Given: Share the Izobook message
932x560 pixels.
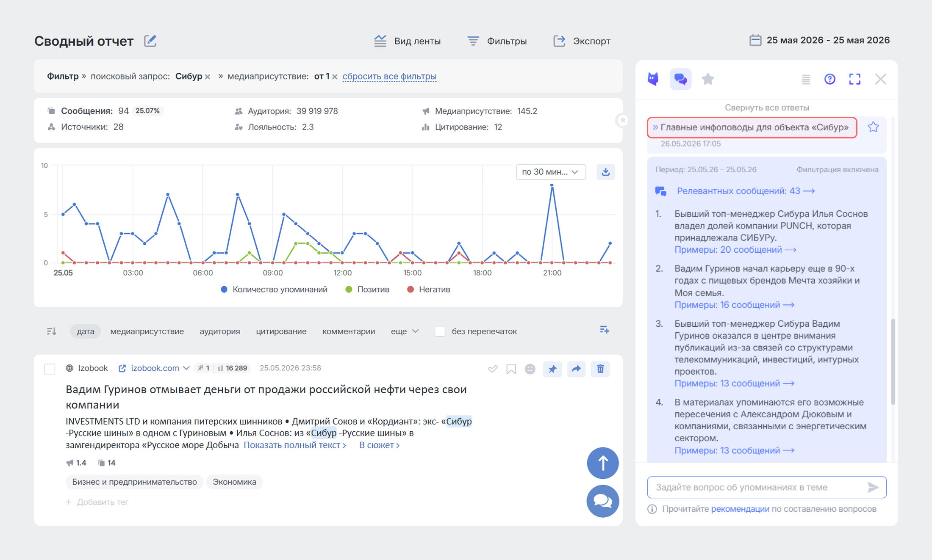Looking at the screenshot, I should 576,369.
